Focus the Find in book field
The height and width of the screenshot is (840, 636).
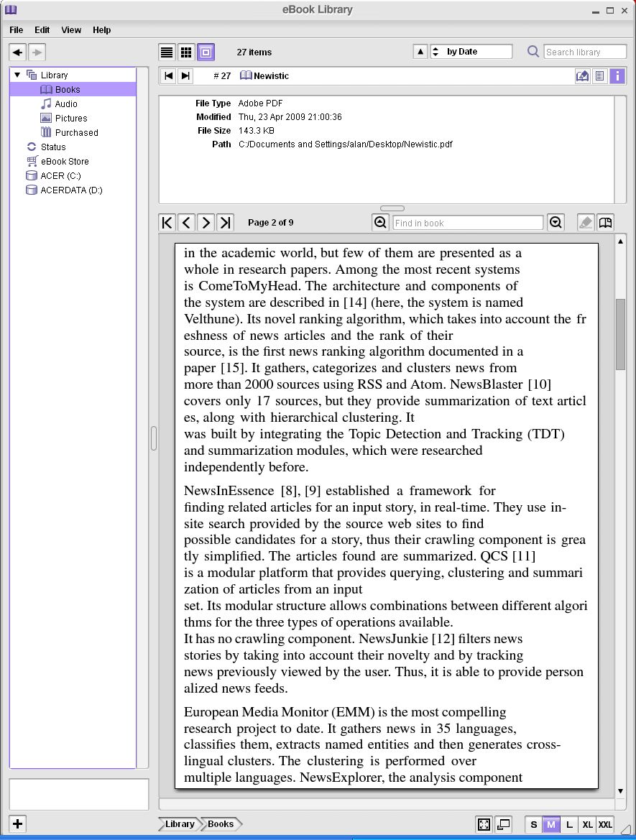[468, 223]
